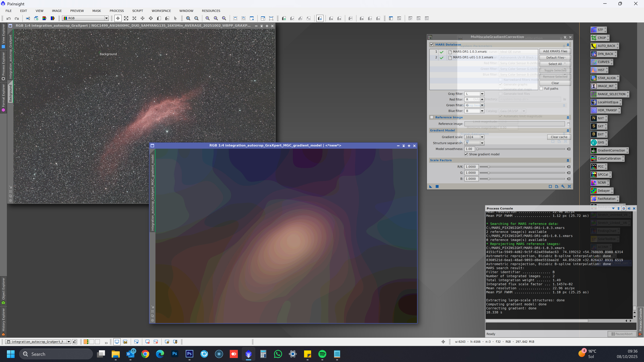644x362 pixels.
Task: Click the Add XMARS Files button
Action: click(555, 51)
